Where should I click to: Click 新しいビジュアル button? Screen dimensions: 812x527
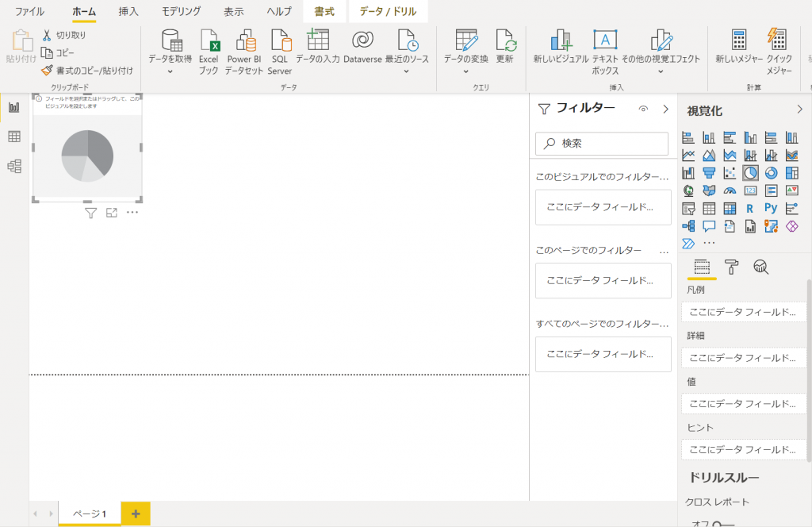tap(561, 47)
